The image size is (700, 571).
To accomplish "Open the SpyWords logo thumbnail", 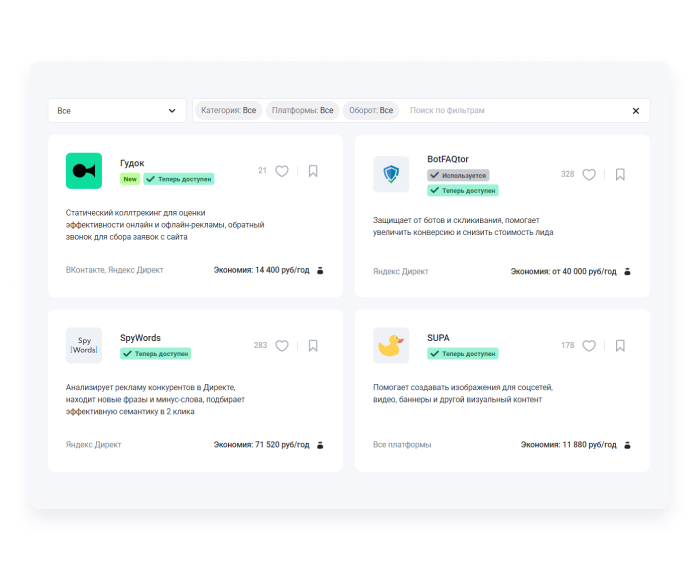I will (x=84, y=345).
